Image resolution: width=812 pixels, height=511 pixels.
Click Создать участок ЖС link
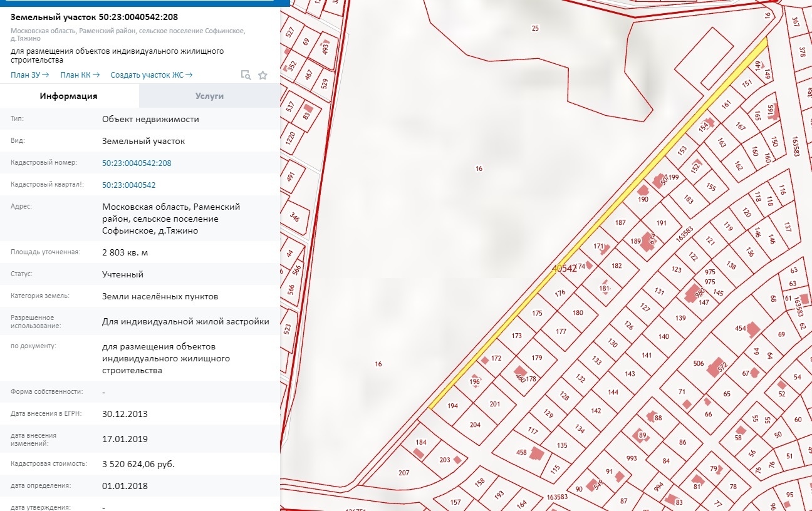click(151, 75)
